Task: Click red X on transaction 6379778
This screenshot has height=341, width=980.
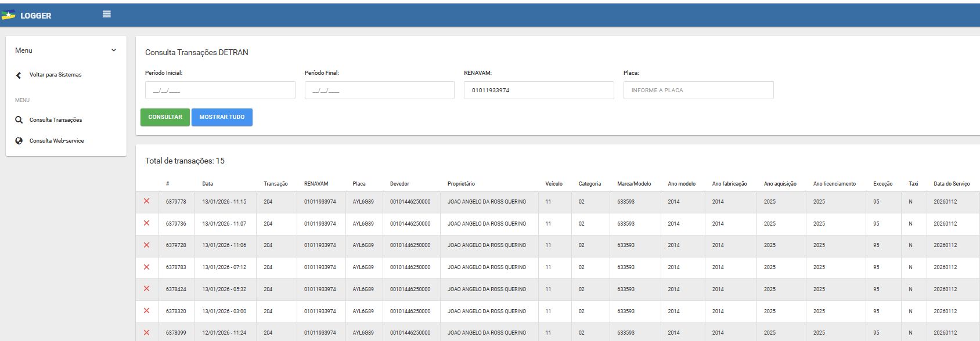Action: (147, 201)
